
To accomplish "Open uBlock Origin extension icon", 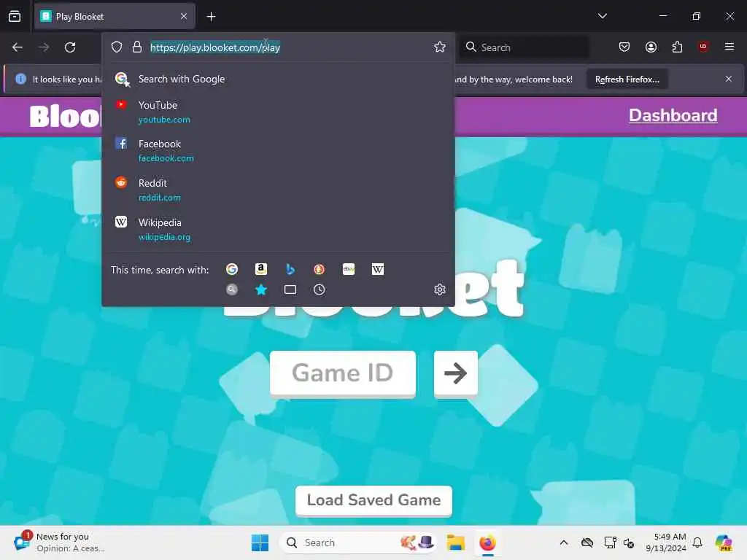I will click(x=703, y=46).
